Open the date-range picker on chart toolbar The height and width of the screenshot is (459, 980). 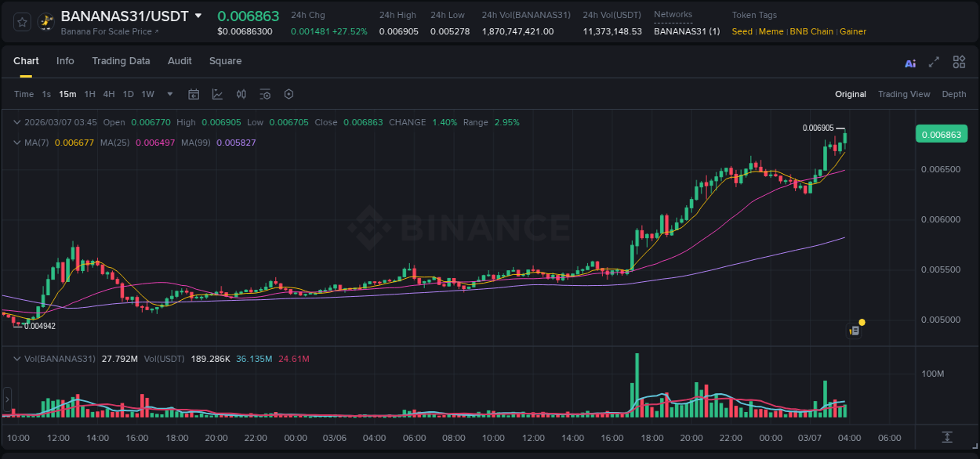194,94
